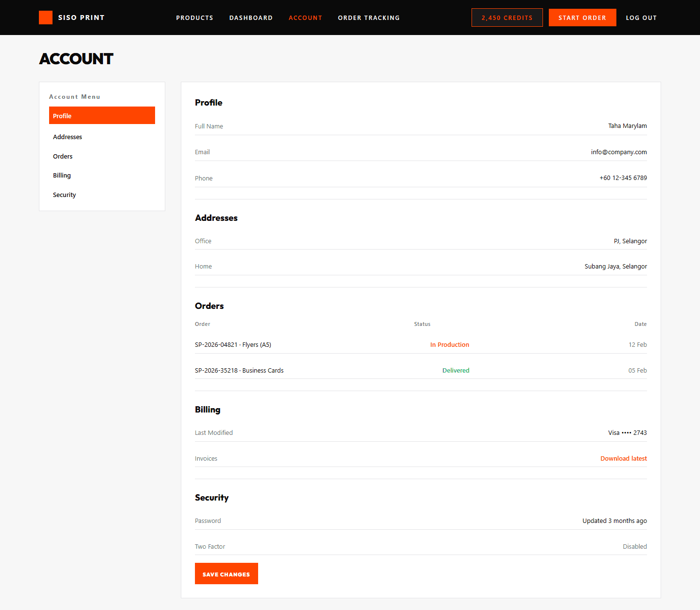700x610 pixels.
Task: Click the In Production status label
Action: click(x=449, y=344)
